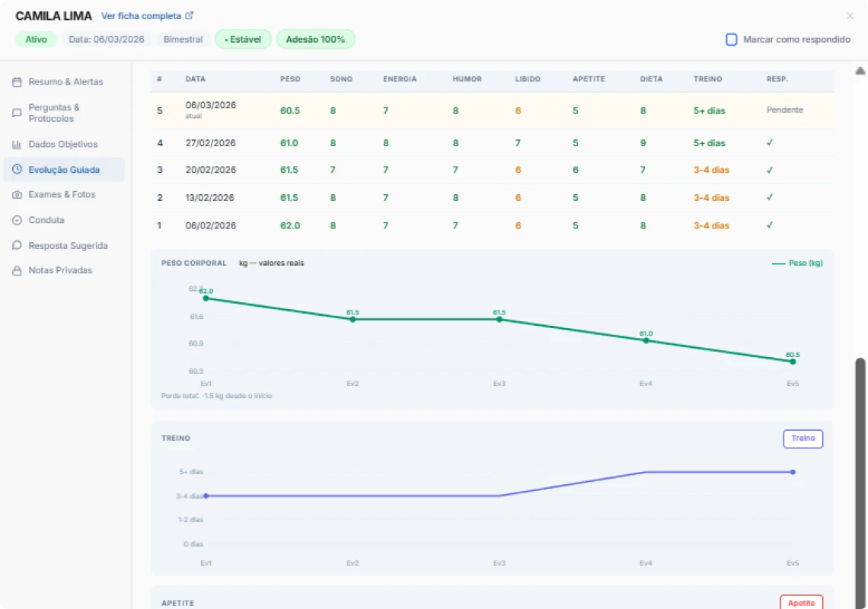
Task: Click the chat icon beside Perguntas & Protocolos
Action: click(17, 113)
